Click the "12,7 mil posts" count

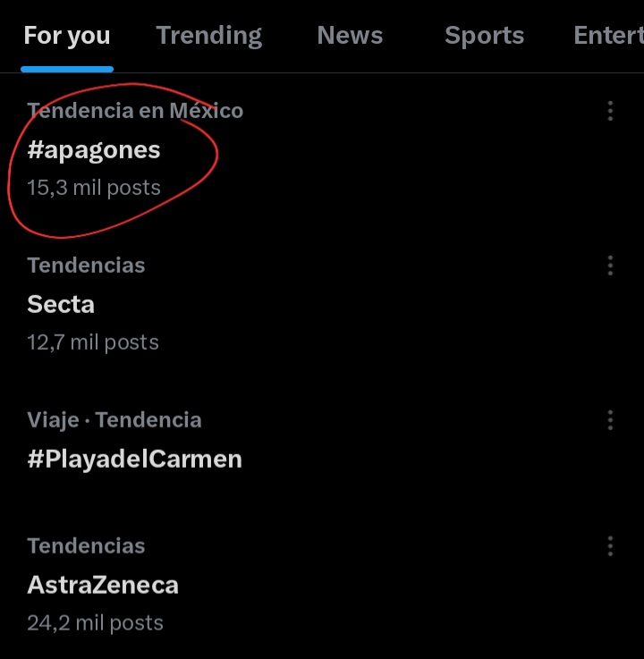pyautogui.click(x=93, y=342)
